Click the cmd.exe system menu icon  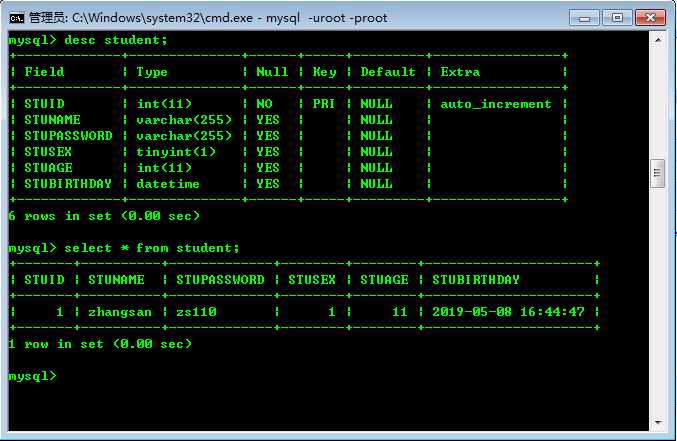tap(17, 18)
